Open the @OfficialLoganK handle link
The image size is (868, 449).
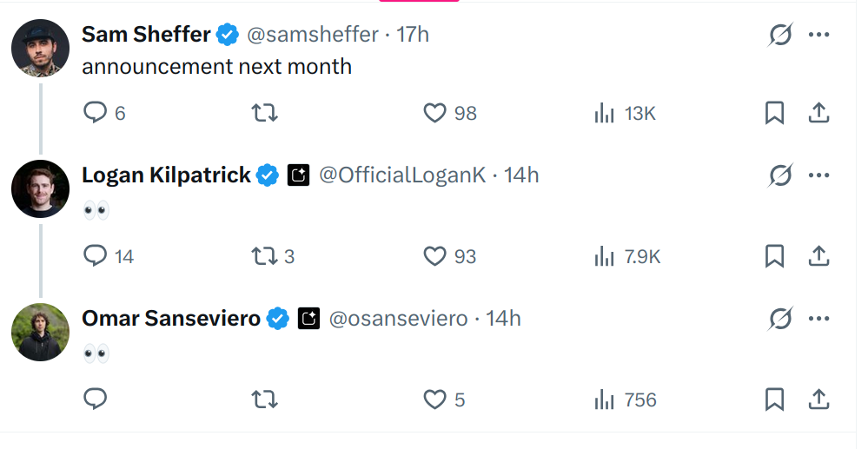click(402, 175)
